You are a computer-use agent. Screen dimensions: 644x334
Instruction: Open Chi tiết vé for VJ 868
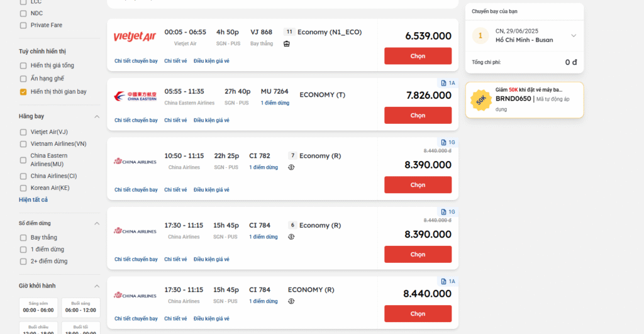click(175, 61)
